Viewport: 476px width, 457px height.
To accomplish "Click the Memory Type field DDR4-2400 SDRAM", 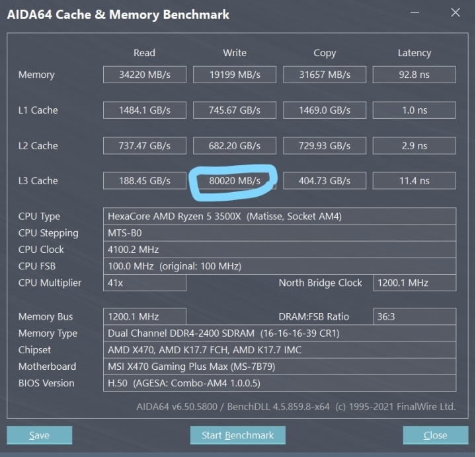I will [280, 334].
